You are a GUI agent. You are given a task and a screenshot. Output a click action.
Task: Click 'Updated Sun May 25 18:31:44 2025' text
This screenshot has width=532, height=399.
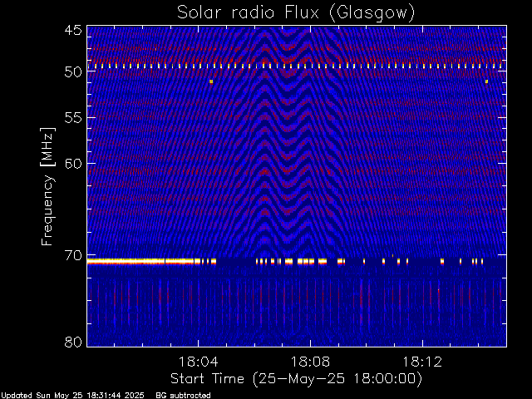(72, 396)
